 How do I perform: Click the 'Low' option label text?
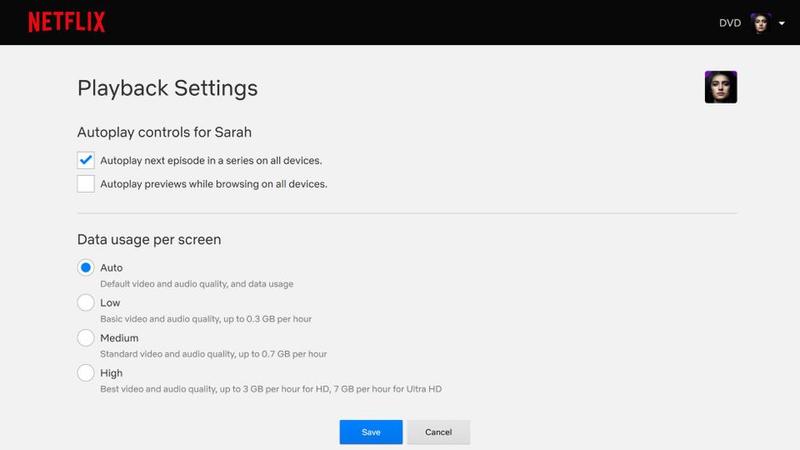110,303
